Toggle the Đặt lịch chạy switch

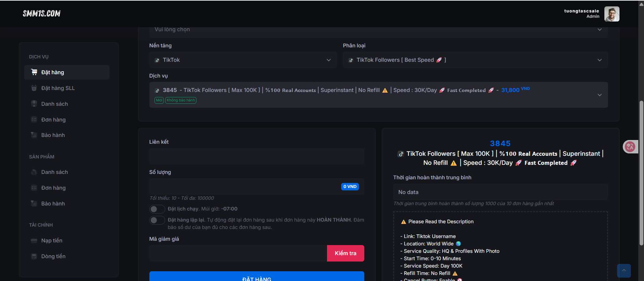(157, 209)
